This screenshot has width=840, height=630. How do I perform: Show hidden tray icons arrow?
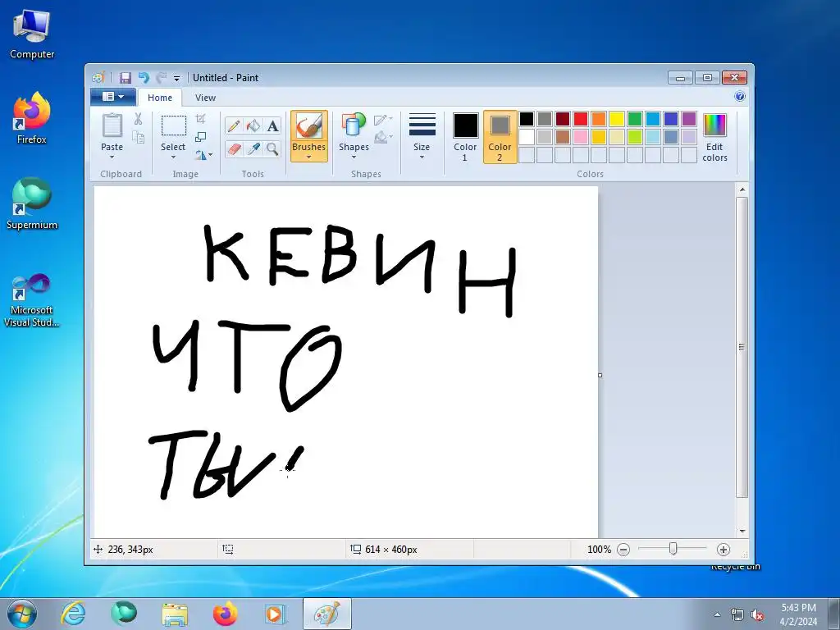pos(717,614)
